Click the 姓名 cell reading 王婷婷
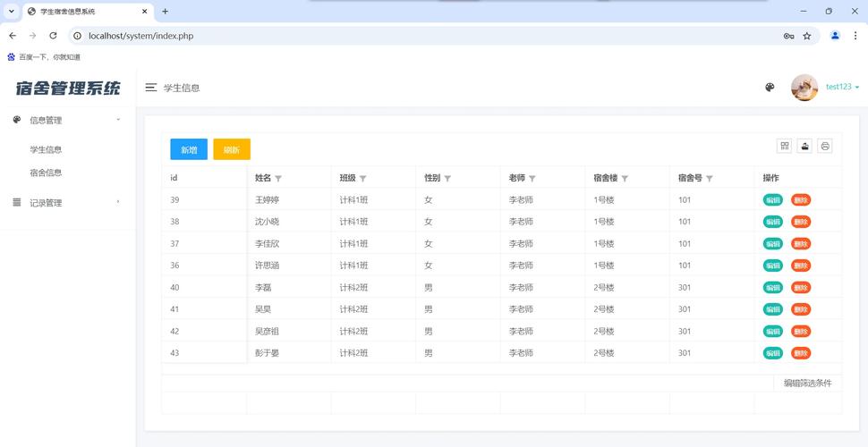This screenshot has height=447, width=868. click(268, 199)
